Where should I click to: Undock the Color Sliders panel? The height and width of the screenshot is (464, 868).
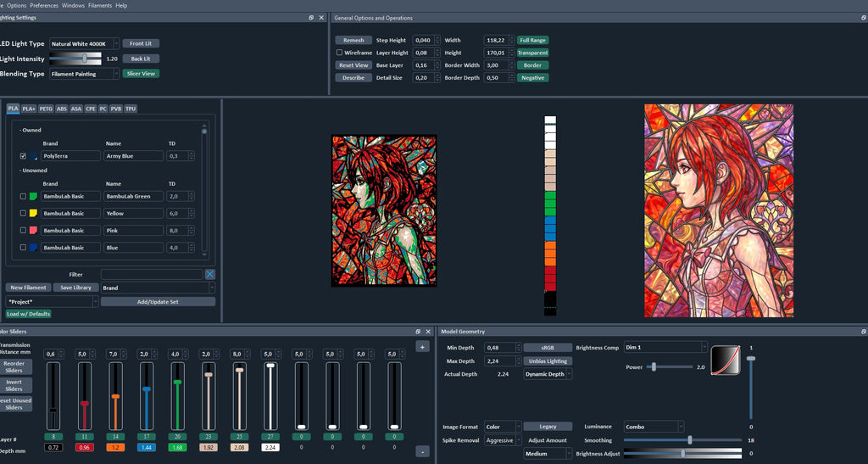[418, 332]
